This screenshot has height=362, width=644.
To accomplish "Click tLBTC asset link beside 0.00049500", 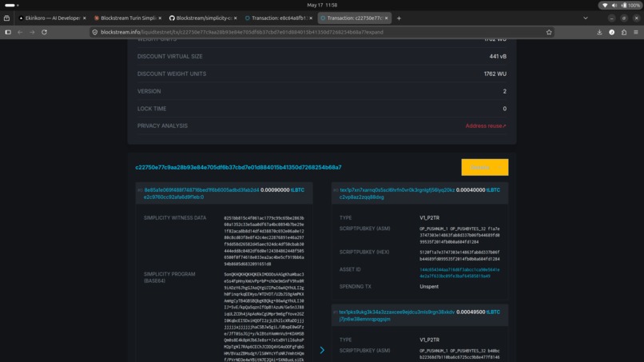I will (x=493, y=312).
